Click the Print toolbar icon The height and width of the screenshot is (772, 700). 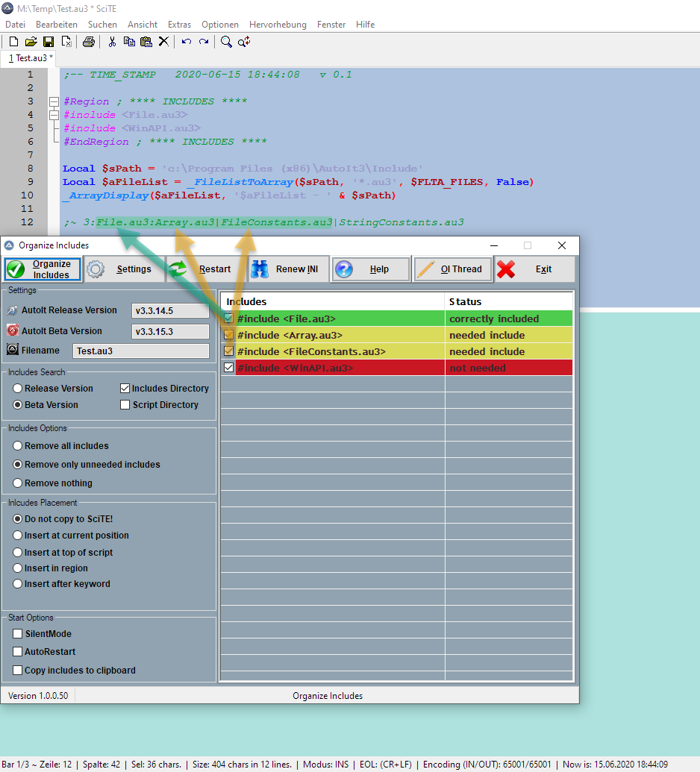89,42
